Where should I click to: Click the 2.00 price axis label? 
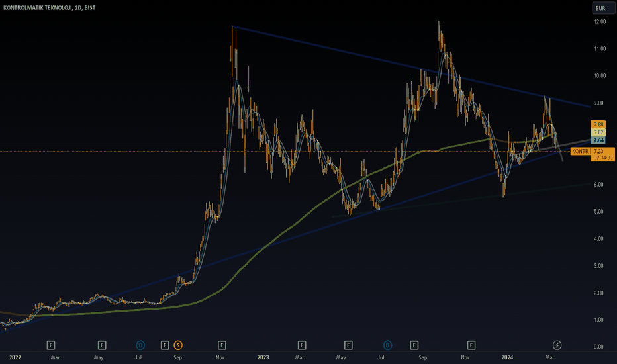point(598,293)
